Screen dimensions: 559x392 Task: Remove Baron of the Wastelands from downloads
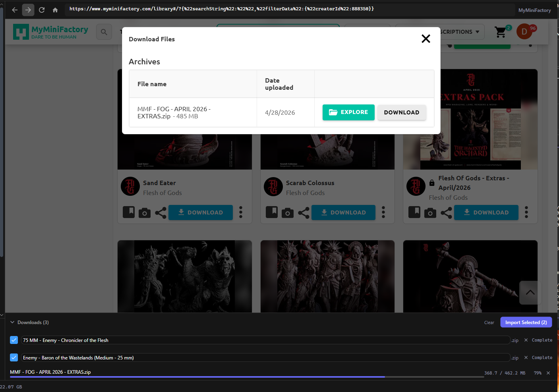pos(526,357)
